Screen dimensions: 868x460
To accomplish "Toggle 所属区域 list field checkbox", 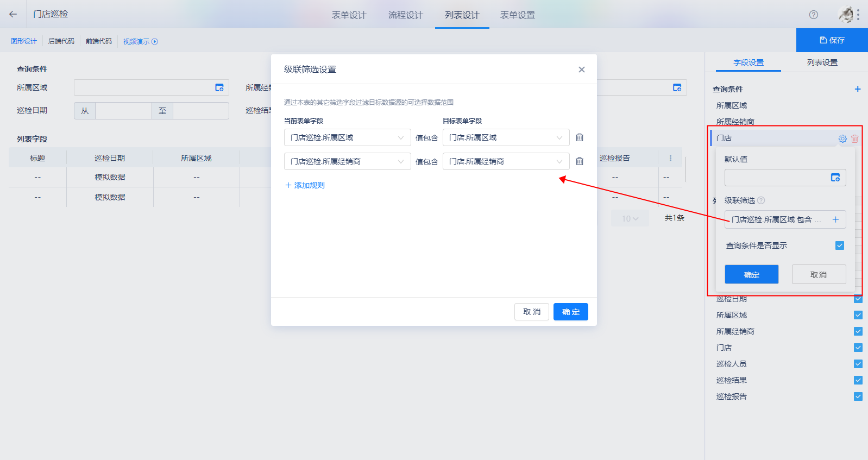I will point(858,315).
